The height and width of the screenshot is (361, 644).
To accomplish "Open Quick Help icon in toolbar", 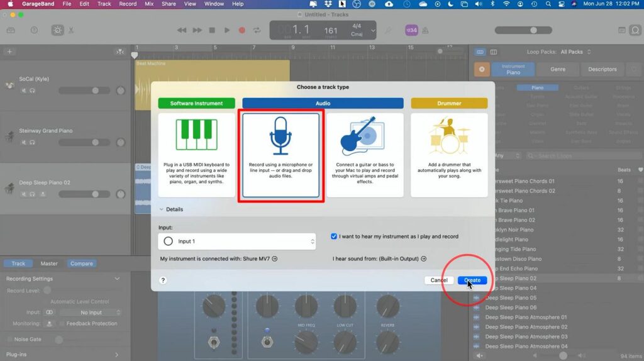I will pos(34,30).
